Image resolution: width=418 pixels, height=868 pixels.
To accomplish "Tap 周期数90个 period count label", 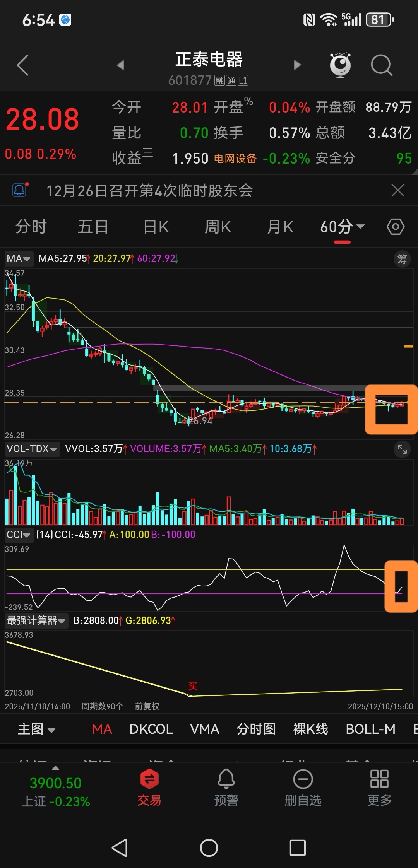I will tap(102, 706).
